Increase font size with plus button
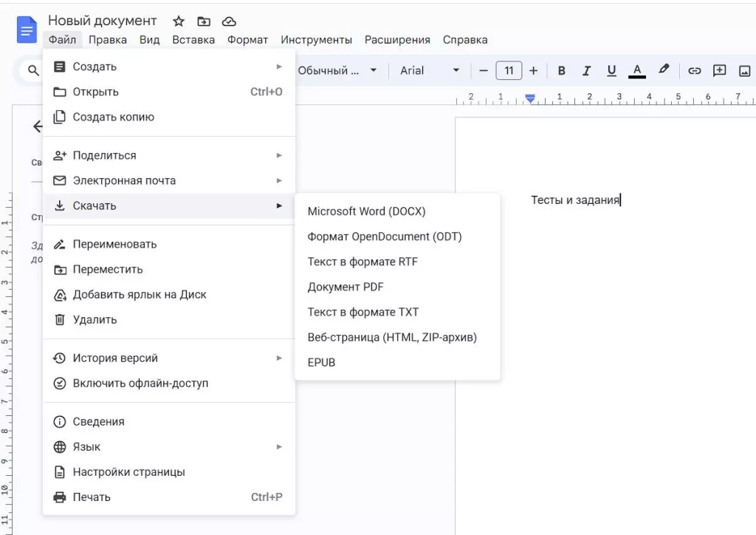The height and width of the screenshot is (535, 756). [534, 71]
